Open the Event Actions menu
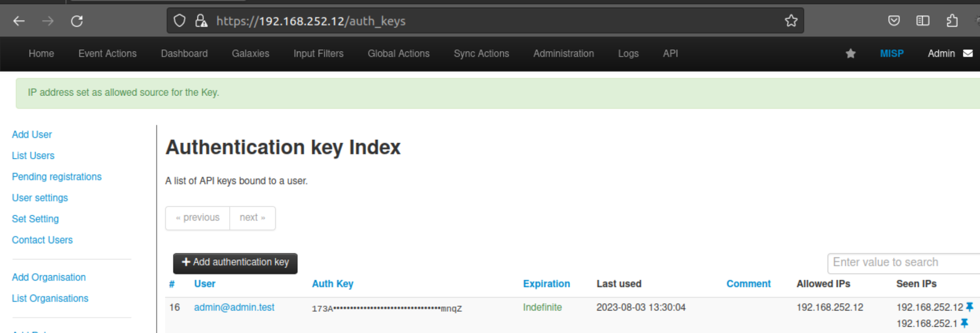Screen dimensions: 980x333 pos(107,54)
